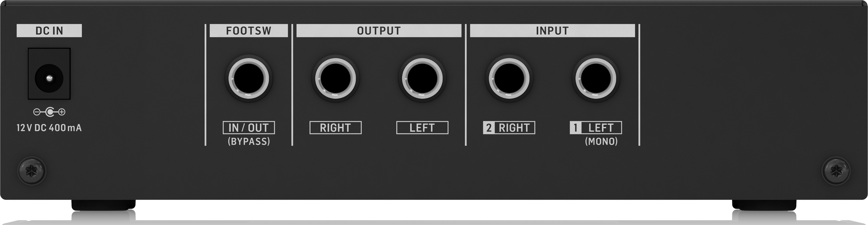
Task: Click the DC IN power jack
Action: point(49,78)
